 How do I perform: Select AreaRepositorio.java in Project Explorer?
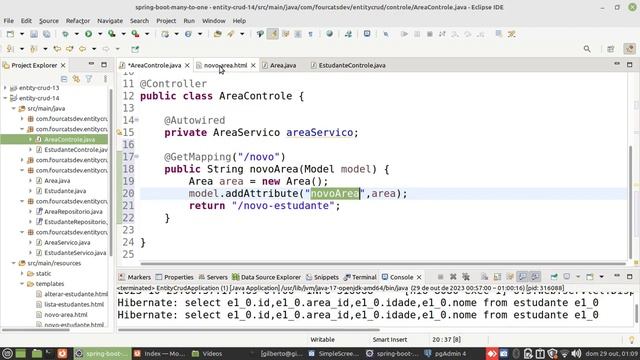pos(73,212)
